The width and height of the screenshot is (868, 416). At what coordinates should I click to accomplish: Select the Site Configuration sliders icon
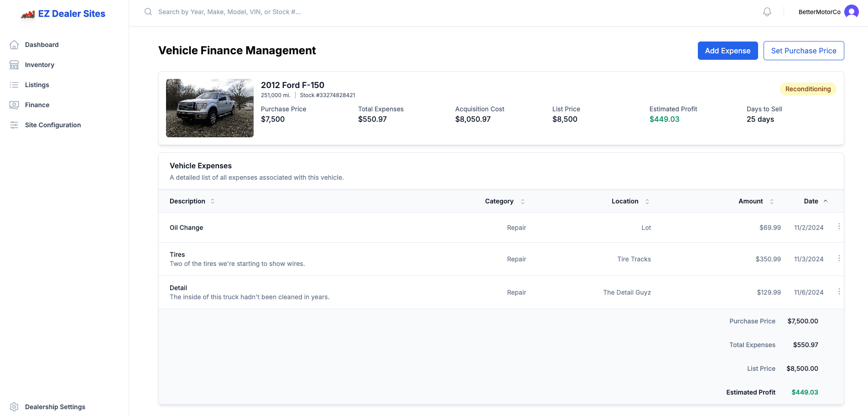coord(14,125)
